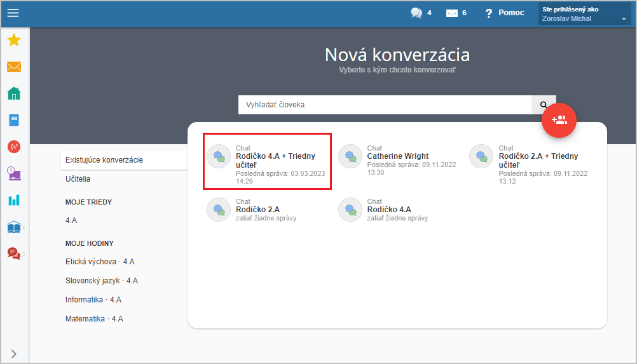Open the Zoroslav Michal user dropdown
Image resolution: width=637 pixels, height=364 pixels.
[585, 14]
